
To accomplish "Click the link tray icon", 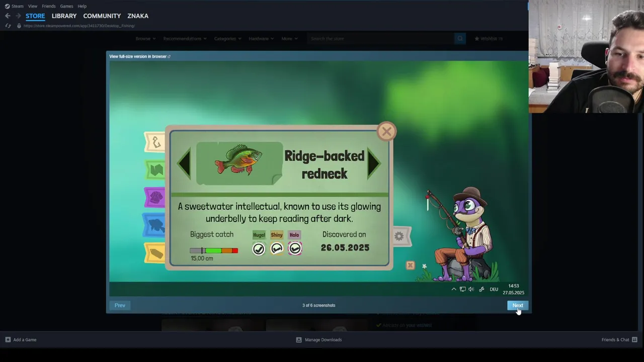I will (481, 289).
